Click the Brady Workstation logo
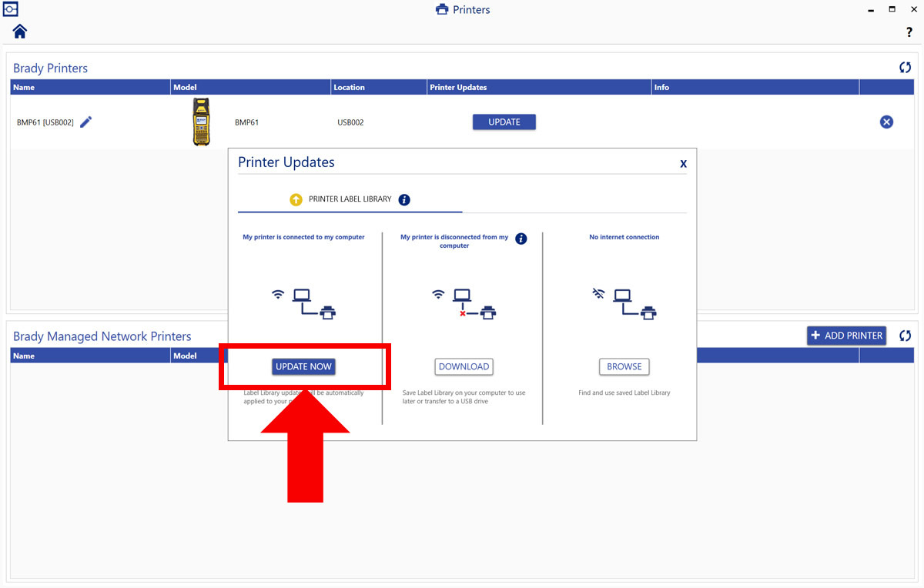The width and height of the screenshot is (924, 588). [x=11, y=9]
